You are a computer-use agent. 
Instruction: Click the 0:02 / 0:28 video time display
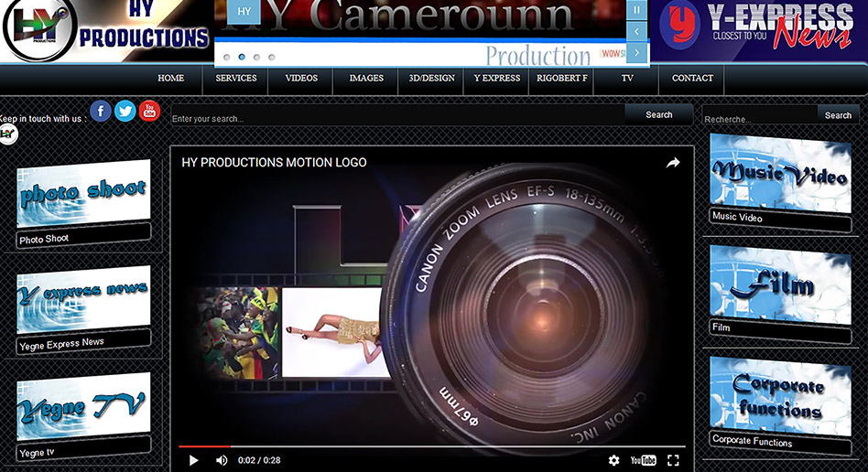[259, 460]
